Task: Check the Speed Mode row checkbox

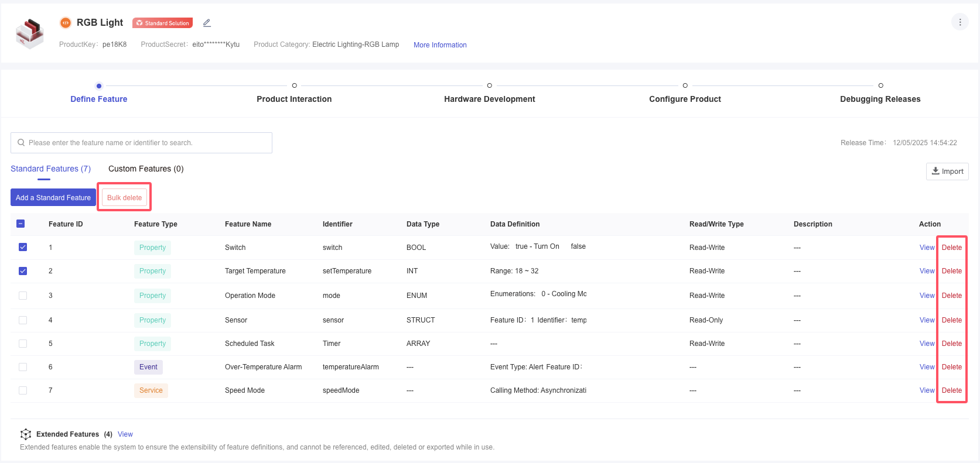Action: tap(23, 390)
